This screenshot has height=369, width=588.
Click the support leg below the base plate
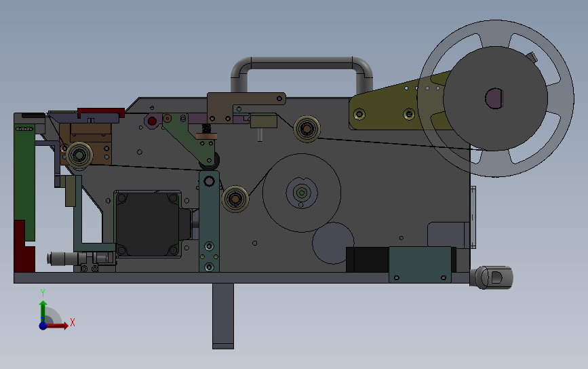coord(222,315)
